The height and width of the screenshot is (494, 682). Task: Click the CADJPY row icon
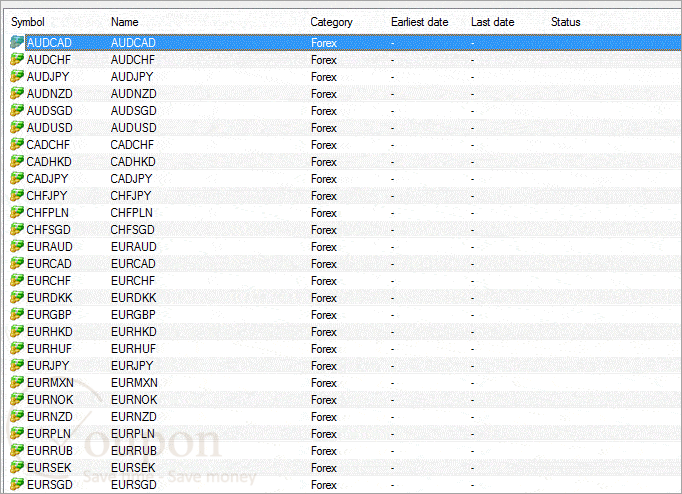(17, 178)
